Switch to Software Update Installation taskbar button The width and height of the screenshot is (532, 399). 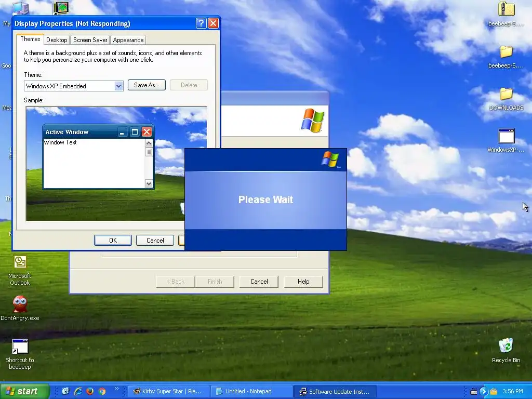[335, 391]
